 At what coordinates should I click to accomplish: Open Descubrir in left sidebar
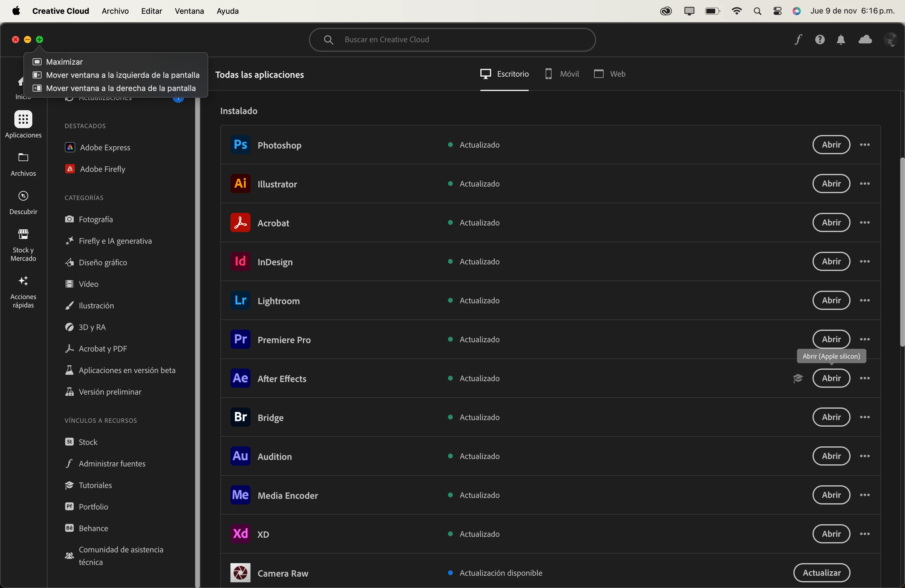[23, 203]
